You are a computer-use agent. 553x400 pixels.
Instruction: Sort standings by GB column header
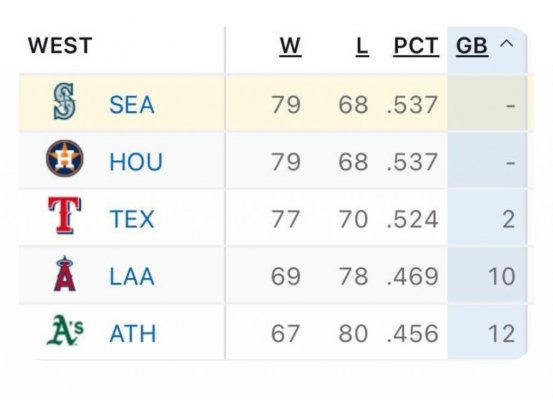(x=472, y=46)
